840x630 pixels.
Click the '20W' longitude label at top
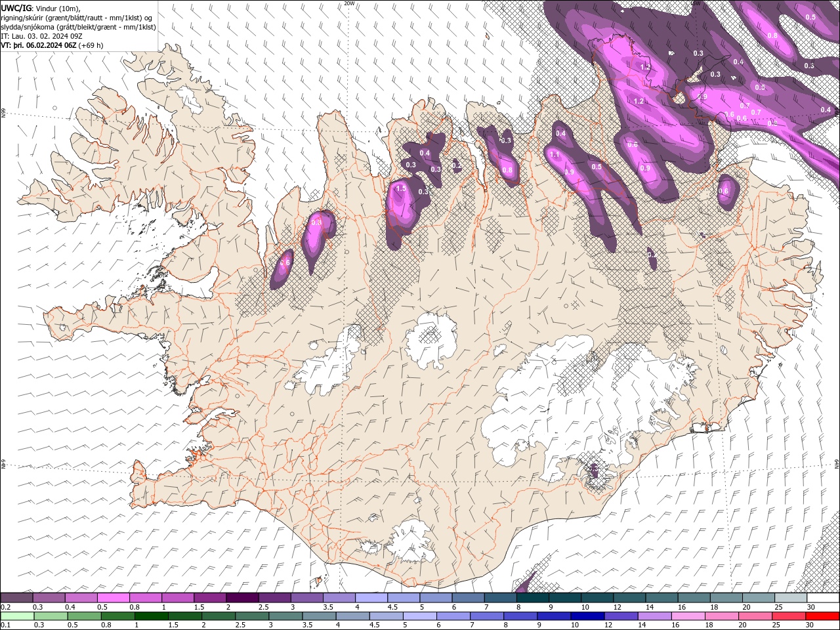click(x=349, y=3)
